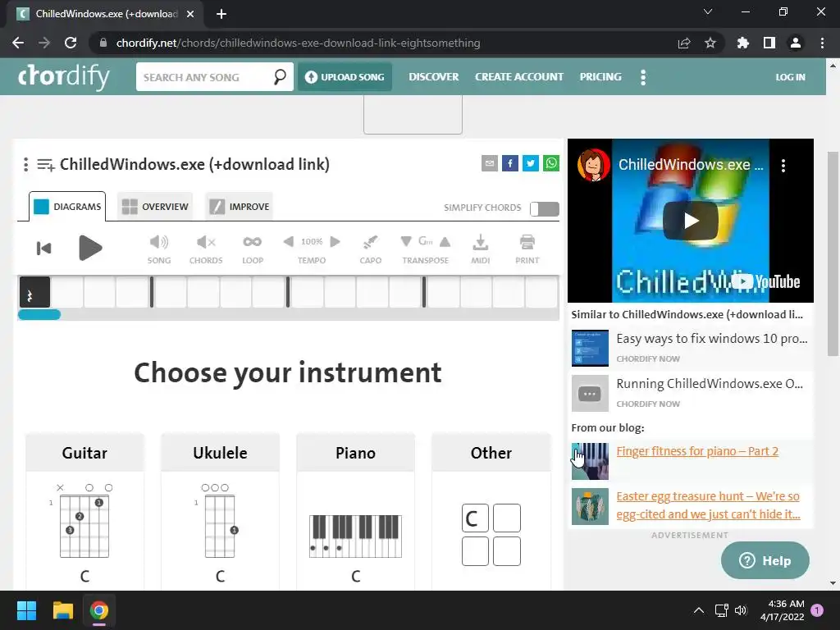
Task: Open song options three-dots menu beside title
Action: coord(25,164)
